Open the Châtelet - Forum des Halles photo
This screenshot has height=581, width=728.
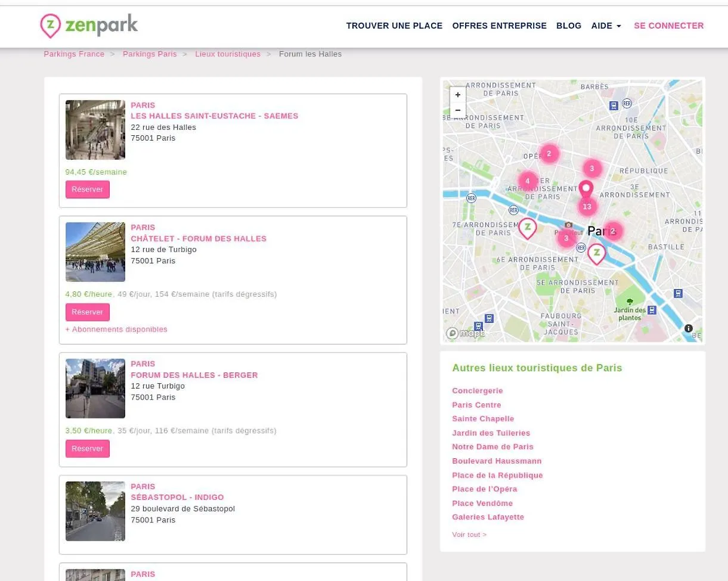coord(95,252)
